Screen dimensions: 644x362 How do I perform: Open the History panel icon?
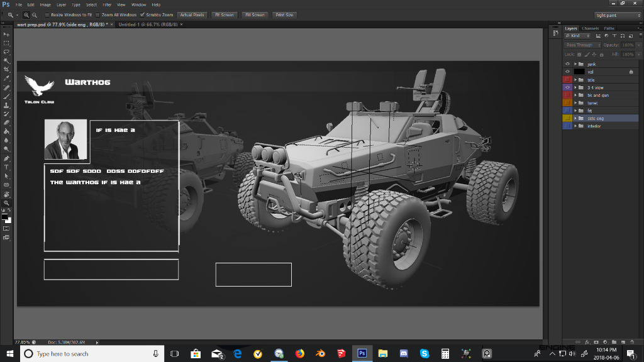pos(555,33)
